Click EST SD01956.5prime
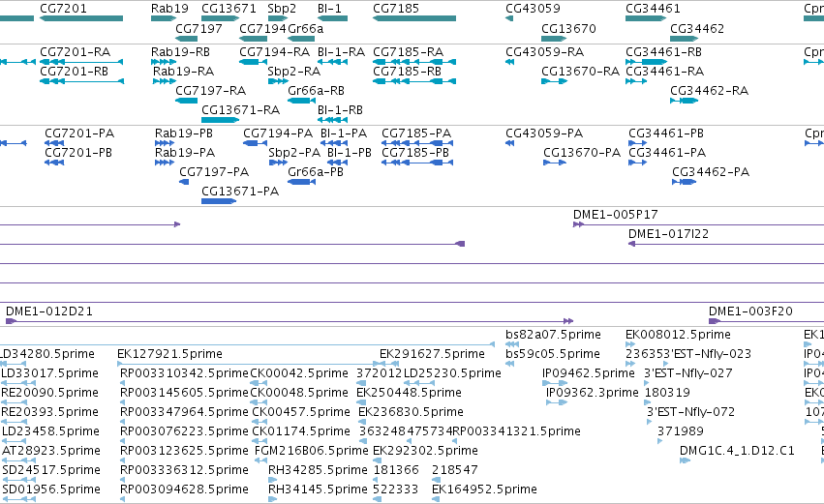 point(19,500)
